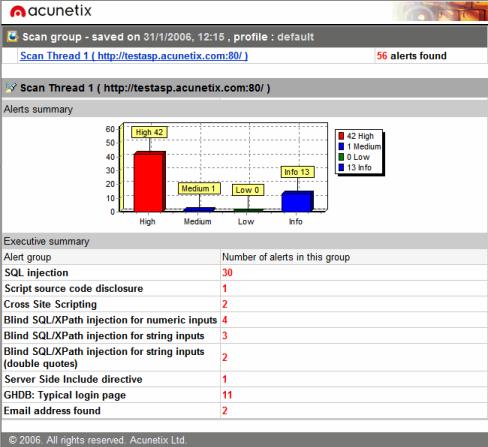The image size is (488, 447).
Task: Click the blue Info legend swatch
Action: tap(341, 167)
